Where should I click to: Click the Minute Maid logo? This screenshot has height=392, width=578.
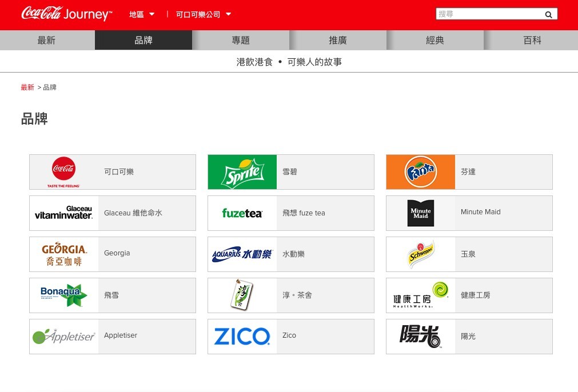point(420,213)
